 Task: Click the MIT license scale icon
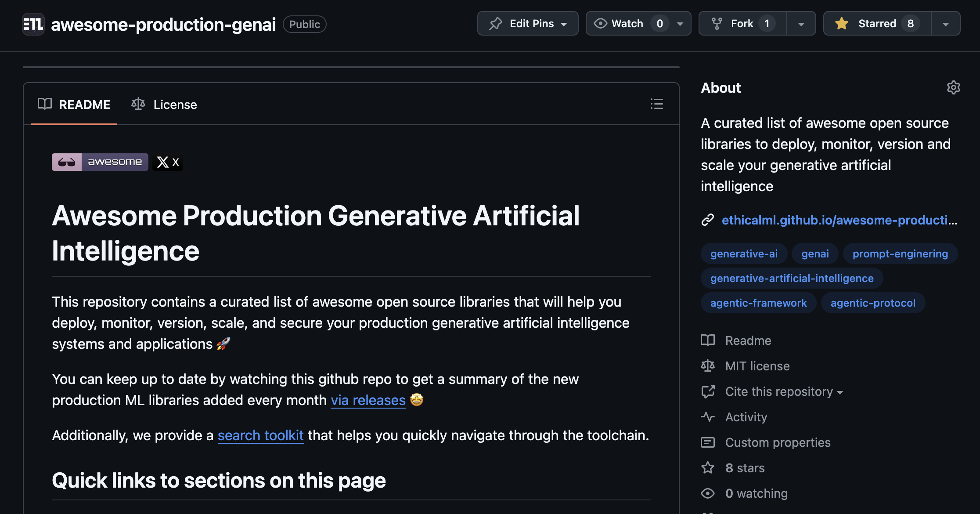coord(708,366)
